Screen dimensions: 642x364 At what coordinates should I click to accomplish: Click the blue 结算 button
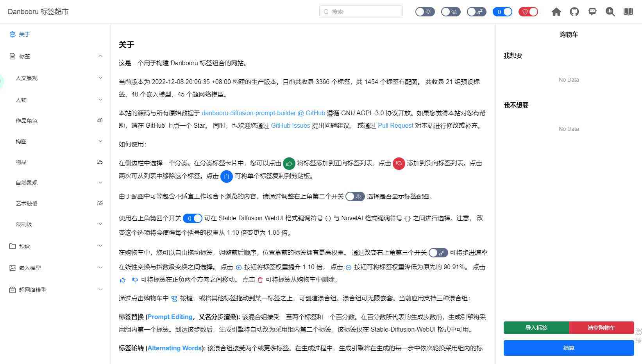pos(569,348)
